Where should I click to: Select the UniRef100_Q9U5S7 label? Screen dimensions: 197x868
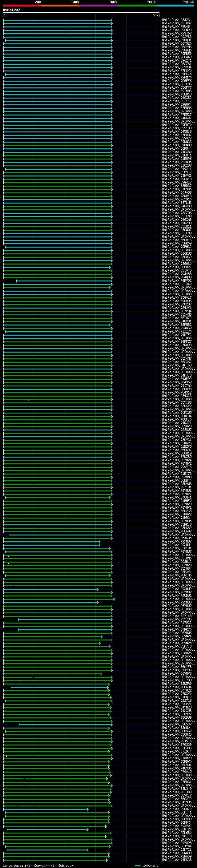click(x=177, y=725)
